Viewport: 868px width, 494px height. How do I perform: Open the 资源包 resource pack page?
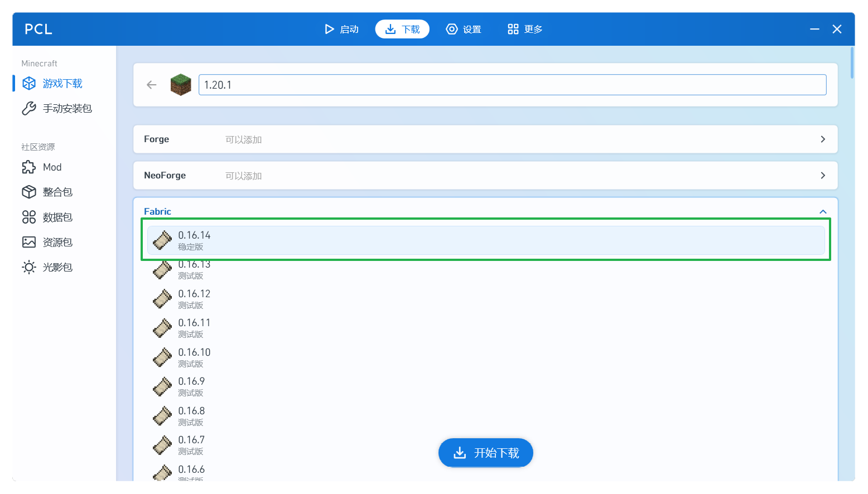pos(64,242)
